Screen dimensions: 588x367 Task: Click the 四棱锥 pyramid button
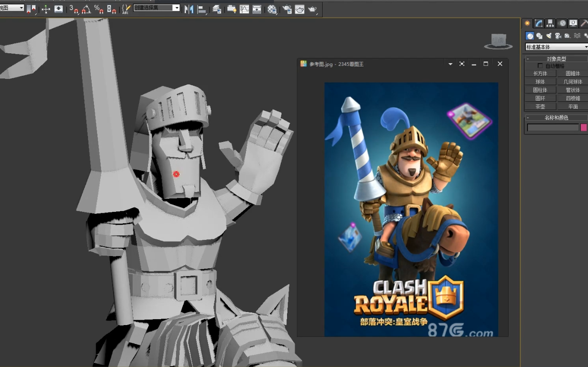573,98
